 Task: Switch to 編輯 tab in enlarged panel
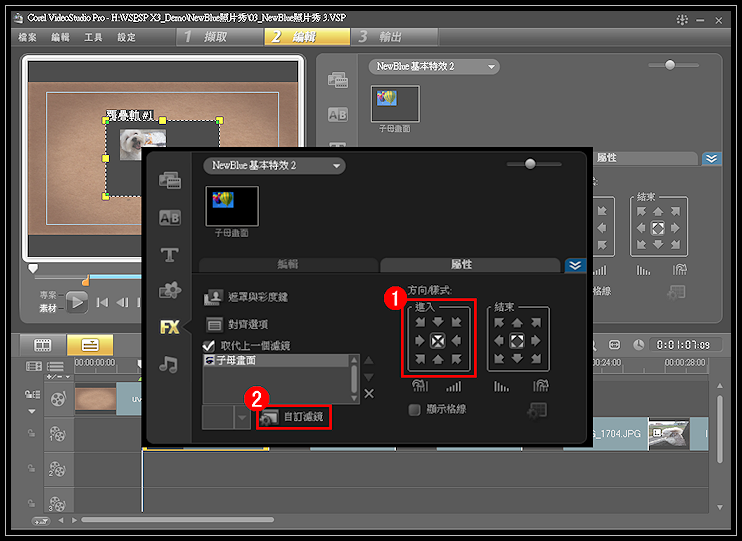click(x=288, y=265)
